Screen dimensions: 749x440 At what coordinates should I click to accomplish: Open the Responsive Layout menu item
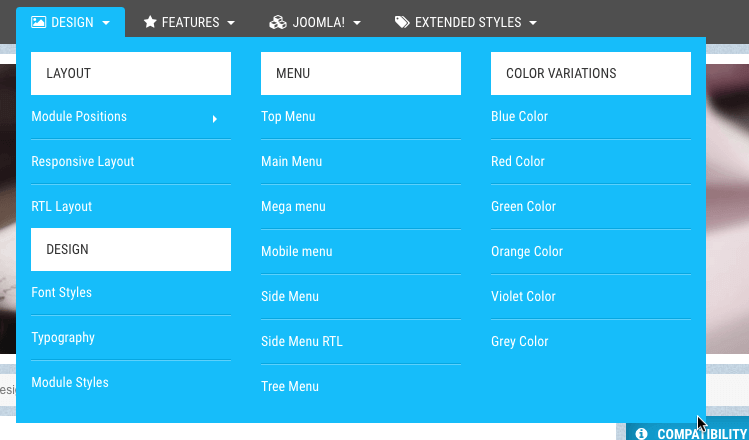point(82,162)
